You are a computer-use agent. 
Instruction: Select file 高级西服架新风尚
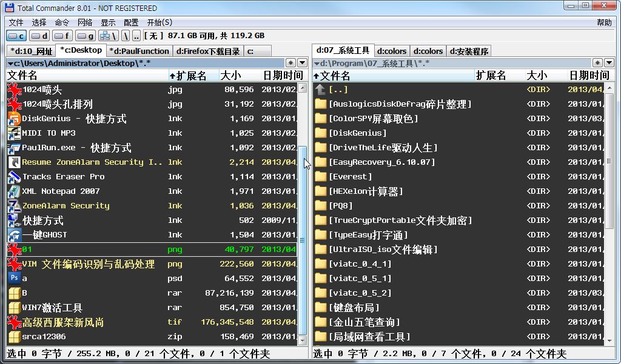(152, 322)
